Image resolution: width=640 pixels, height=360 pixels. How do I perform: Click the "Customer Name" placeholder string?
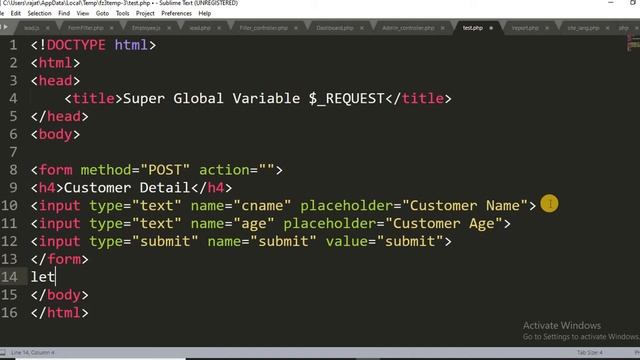coord(464,206)
